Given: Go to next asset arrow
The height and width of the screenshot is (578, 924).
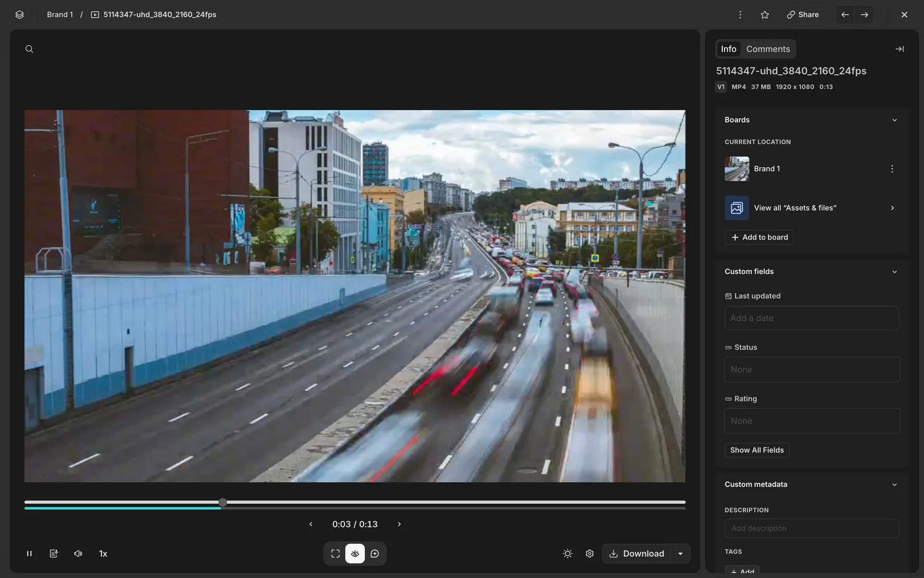Looking at the screenshot, I should 864,14.
